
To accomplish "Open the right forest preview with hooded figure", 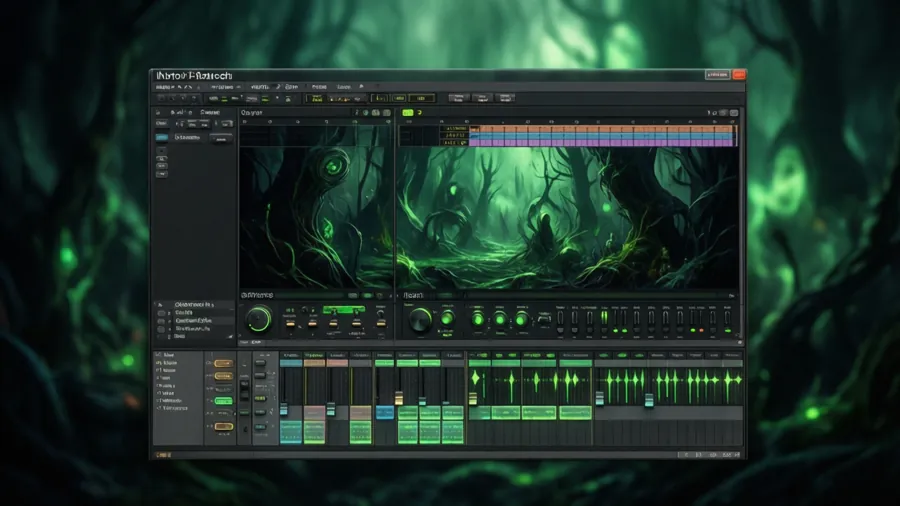I will [567, 218].
